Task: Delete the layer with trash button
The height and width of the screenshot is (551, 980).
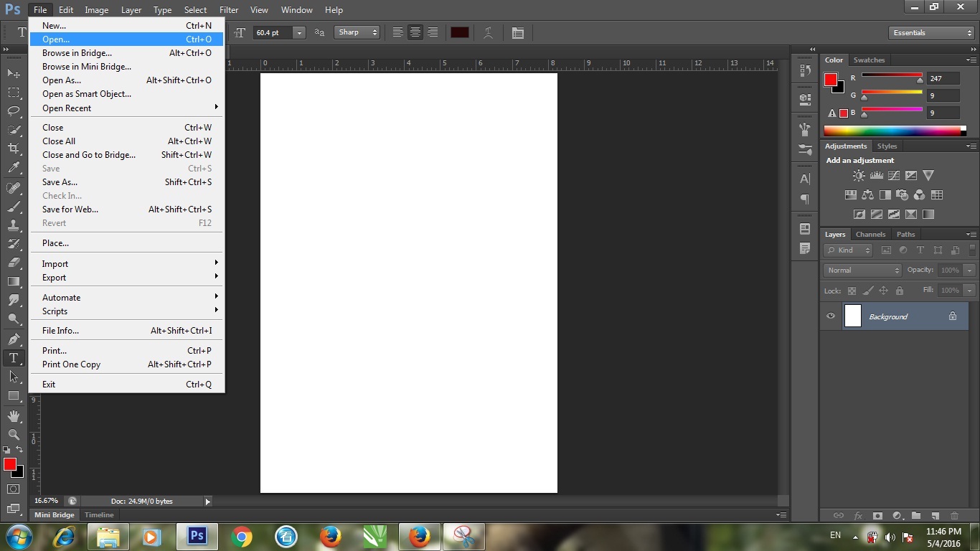Action: (954, 515)
